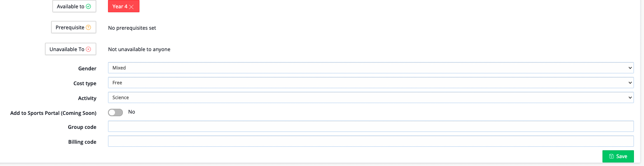Click the Gender dropdown chevron arrow
The image size is (644, 166).
click(x=630, y=68)
